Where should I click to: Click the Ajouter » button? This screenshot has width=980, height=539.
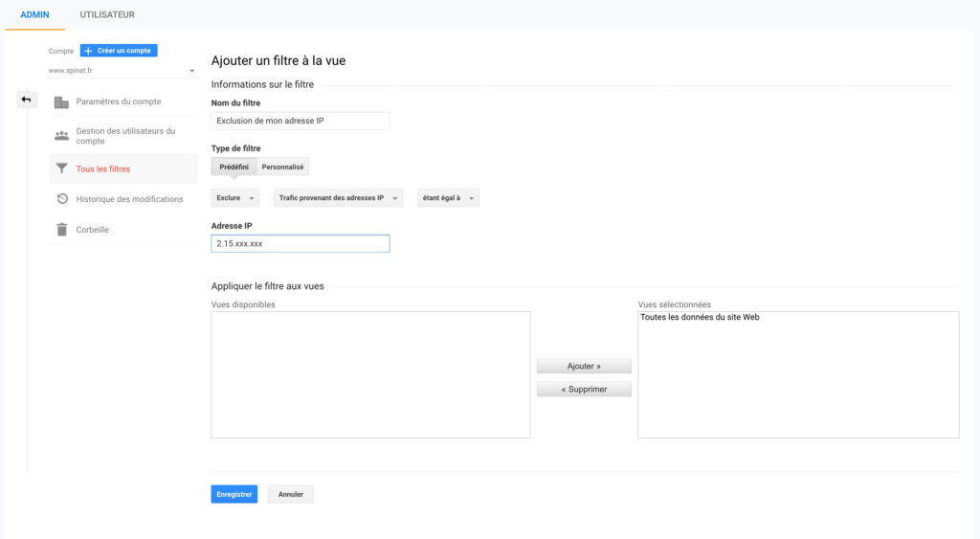(584, 367)
